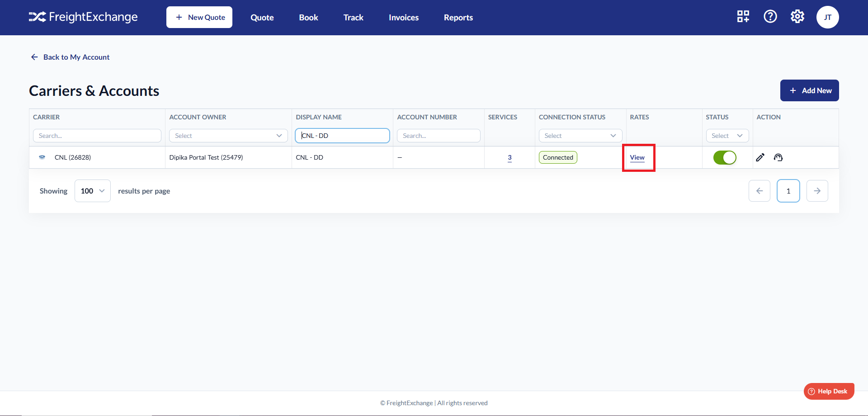Open the Connection Status filter dropdown
This screenshot has width=868, height=416.
point(580,136)
